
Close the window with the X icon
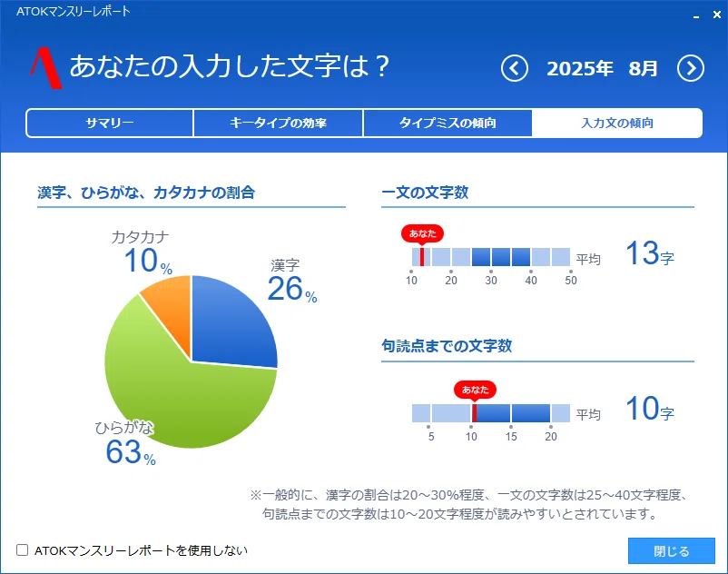[x=716, y=15]
